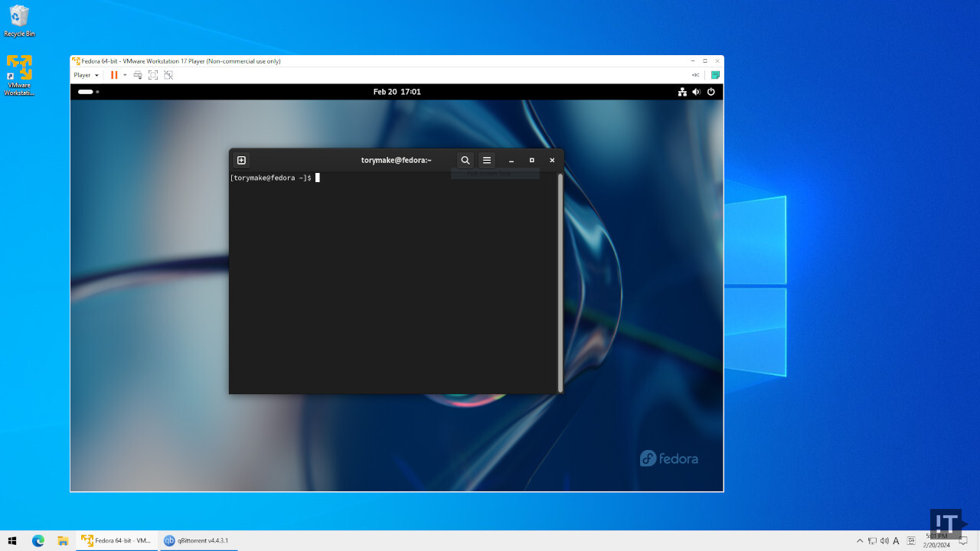
Task: Click the terminal vertical scrollbar
Action: tap(560, 282)
